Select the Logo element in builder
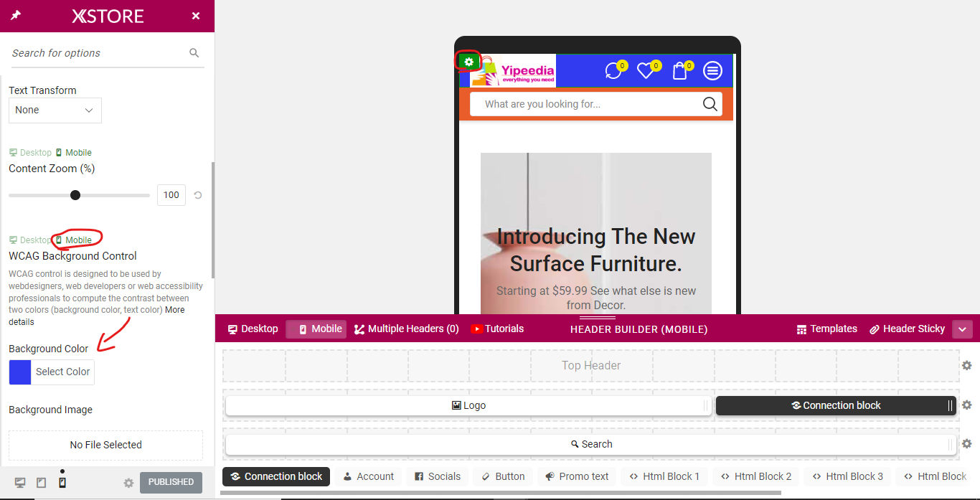This screenshot has width=980, height=500. tap(468, 405)
